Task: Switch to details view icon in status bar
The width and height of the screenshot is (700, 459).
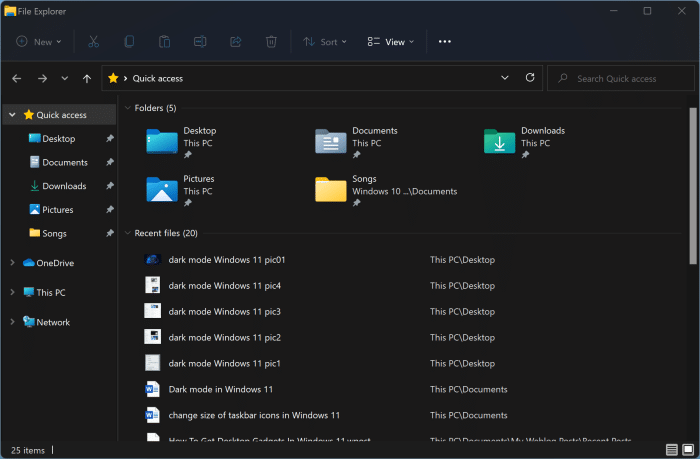Action: pyautogui.click(x=671, y=449)
